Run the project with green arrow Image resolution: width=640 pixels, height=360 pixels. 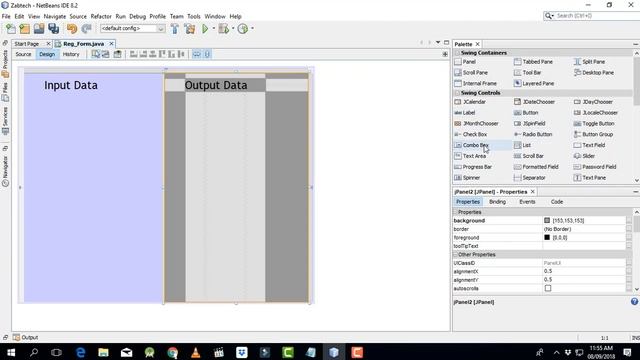[x=205, y=29]
